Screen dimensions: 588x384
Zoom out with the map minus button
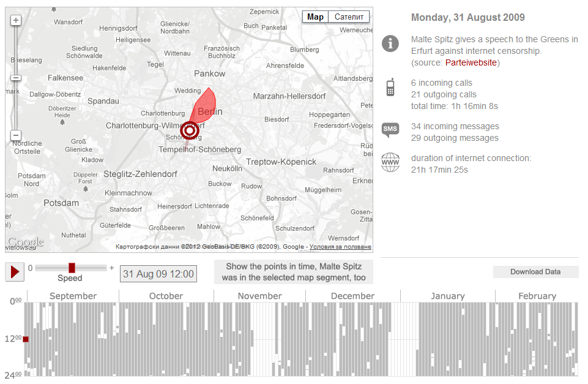click(16, 135)
